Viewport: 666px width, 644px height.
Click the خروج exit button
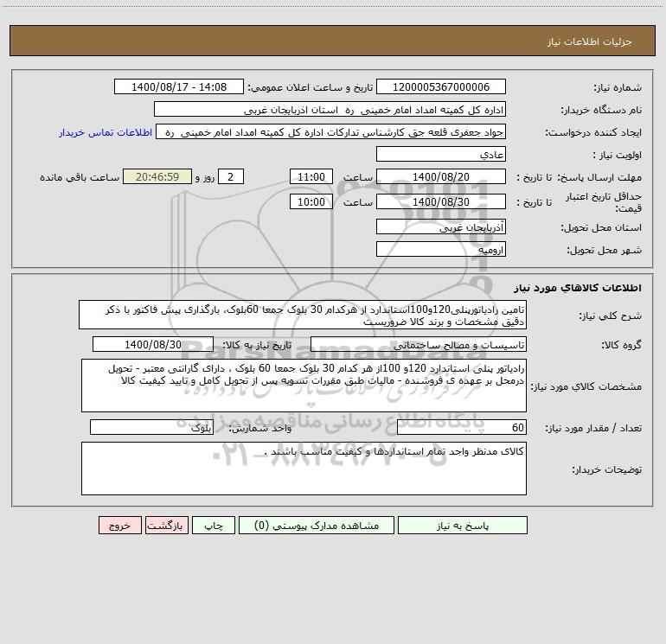pos(119,526)
